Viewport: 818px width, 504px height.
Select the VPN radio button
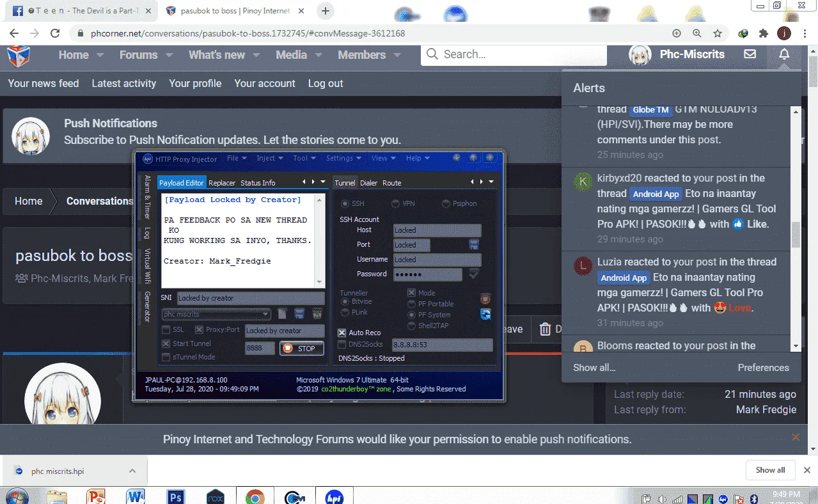coord(395,203)
